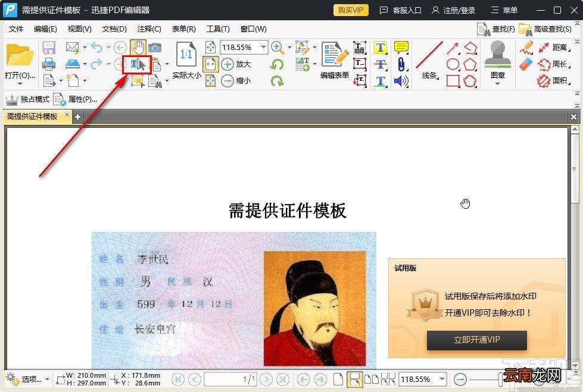This screenshot has width=583, height=392.
Task: Rotate page counter-clockwise
Action: coord(277,64)
